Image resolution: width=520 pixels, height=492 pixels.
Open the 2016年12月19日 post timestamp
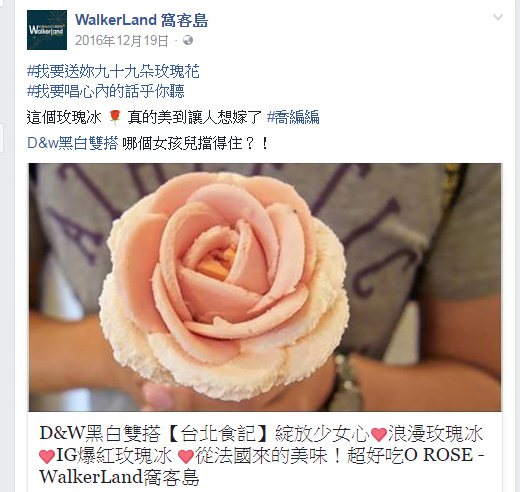pos(122,41)
